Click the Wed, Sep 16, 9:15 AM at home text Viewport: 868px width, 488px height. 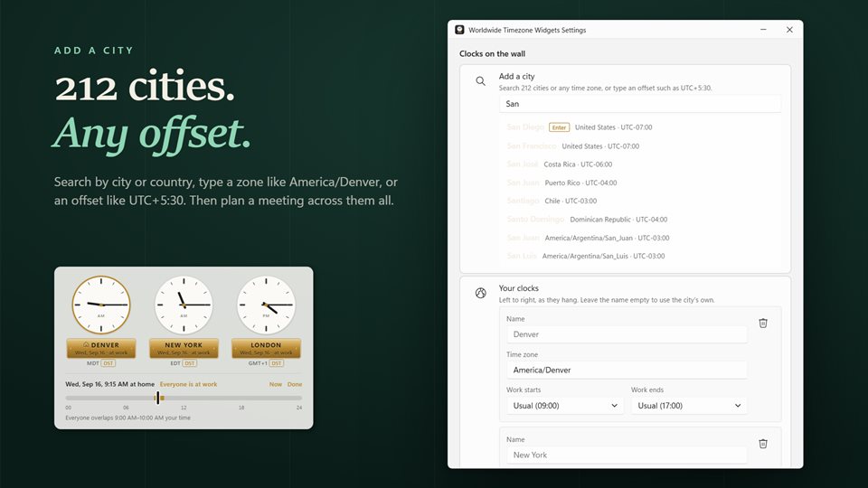pyautogui.click(x=110, y=384)
